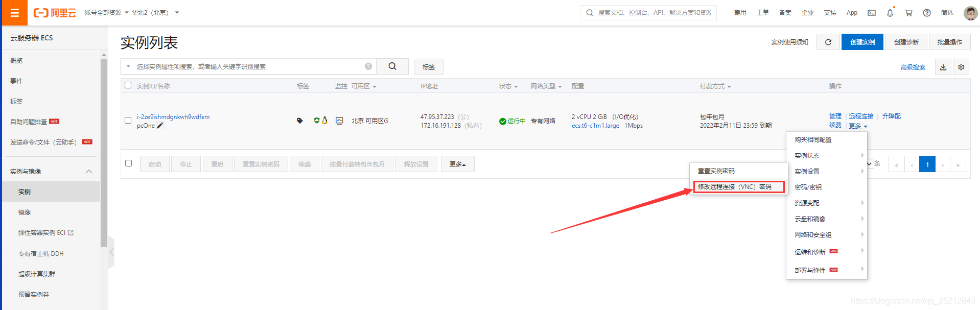
Task: Click the refresh instance list button
Action: 828,42
